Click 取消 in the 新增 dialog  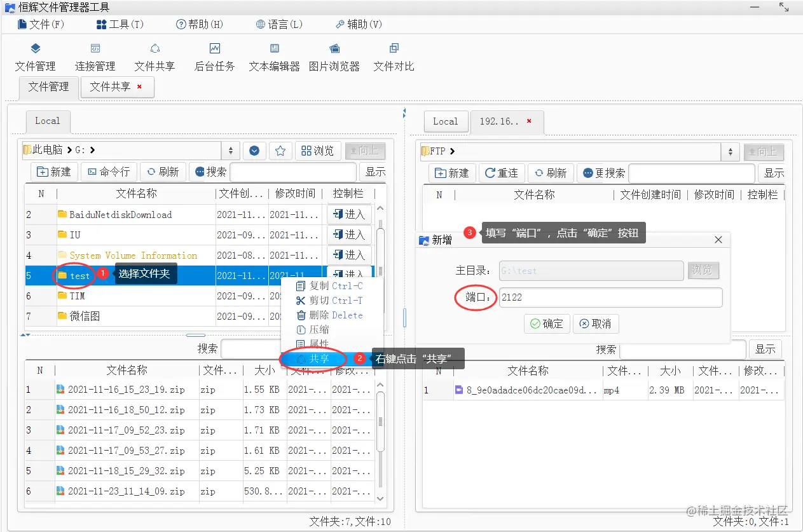coord(595,324)
